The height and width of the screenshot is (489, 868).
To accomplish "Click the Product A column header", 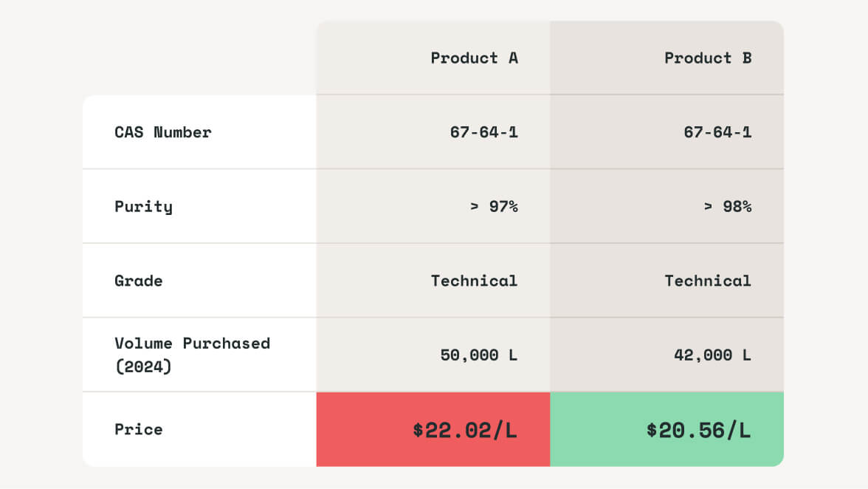I will (474, 58).
